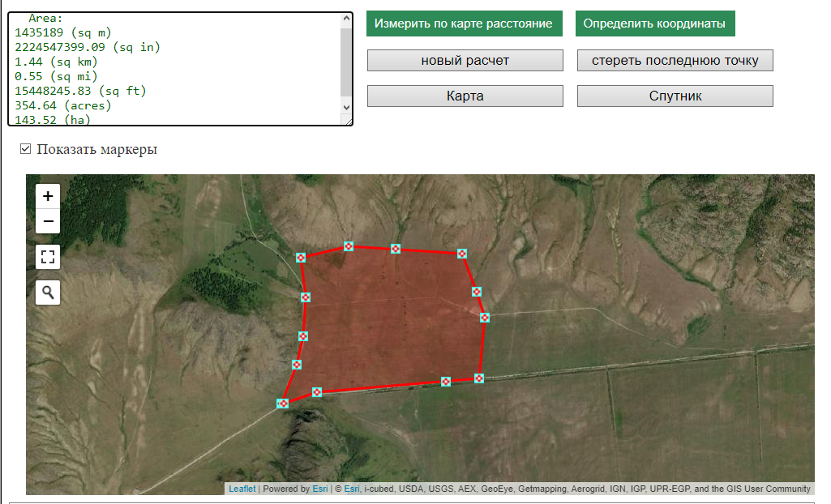Toggle the Показать маркеры checkbox
The image size is (831, 504).
(25, 149)
